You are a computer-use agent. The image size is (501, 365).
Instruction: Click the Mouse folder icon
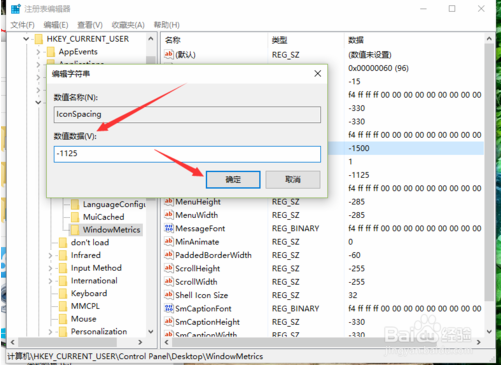click(x=63, y=319)
